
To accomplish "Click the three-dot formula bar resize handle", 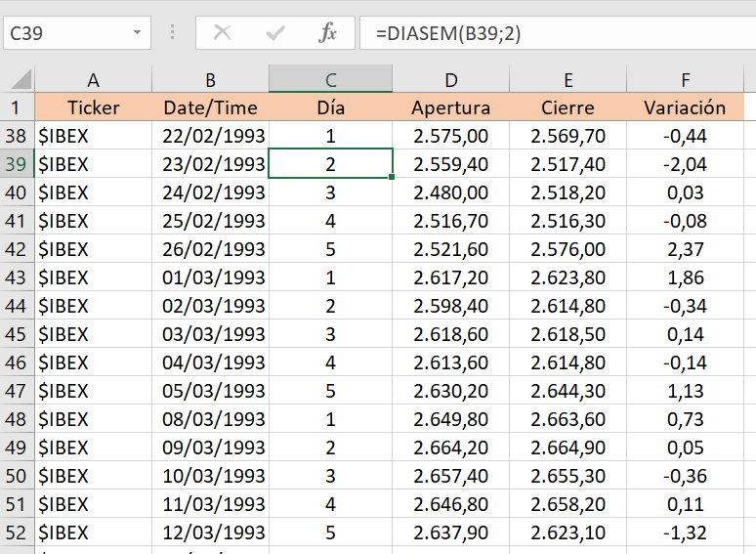I will click(173, 33).
